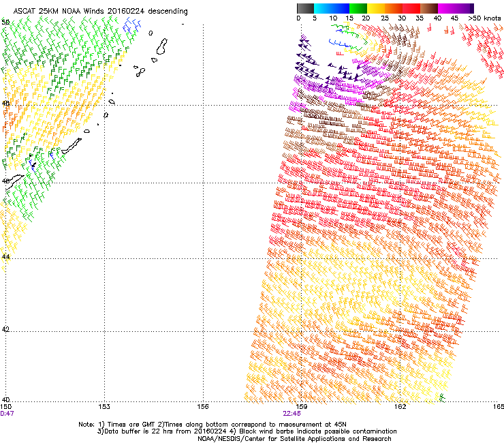Image resolution: width=504 pixels, height=443 pixels.
Task: Click the '10' label under the color bar
Action: coord(333,18)
